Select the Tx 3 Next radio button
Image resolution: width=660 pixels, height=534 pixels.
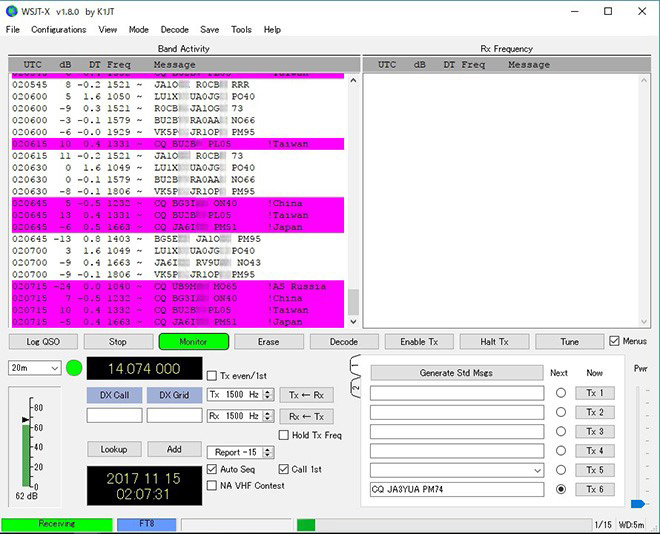(561, 432)
